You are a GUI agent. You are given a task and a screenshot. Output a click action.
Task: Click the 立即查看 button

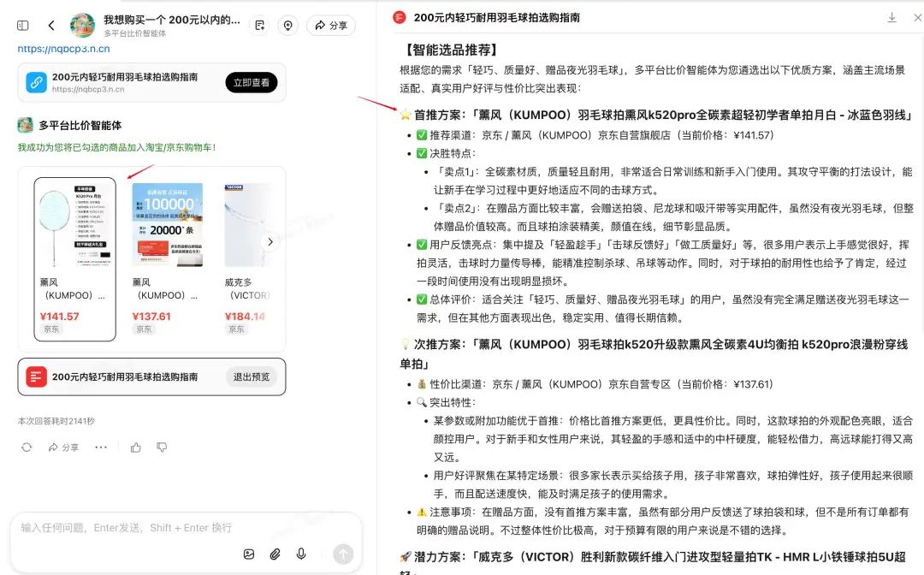(251, 82)
